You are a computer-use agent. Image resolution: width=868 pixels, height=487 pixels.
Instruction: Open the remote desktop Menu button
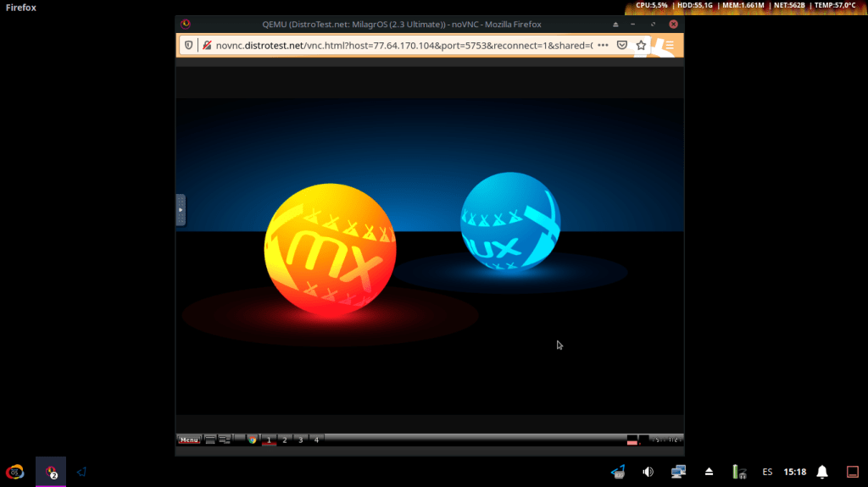click(189, 440)
